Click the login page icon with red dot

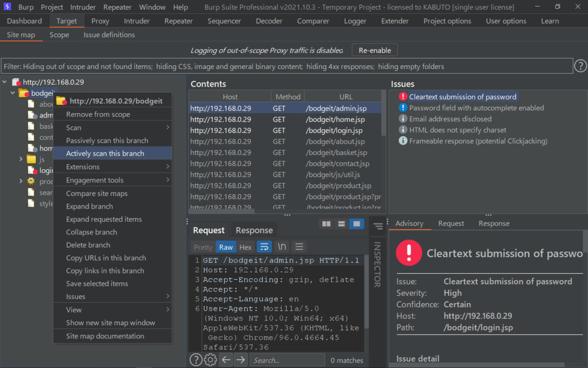pos(32,170)
